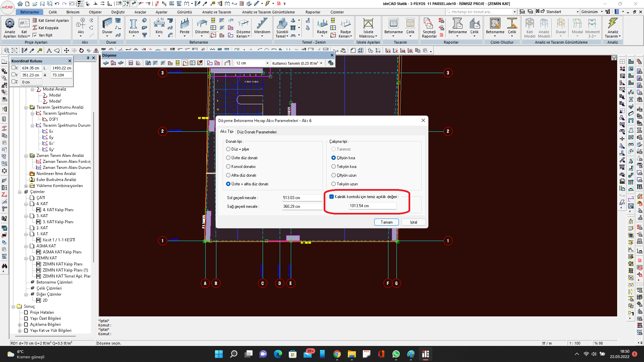Open the Çelik ribbon tab
Screen dimensions: 644x362
tap(53, 12)
